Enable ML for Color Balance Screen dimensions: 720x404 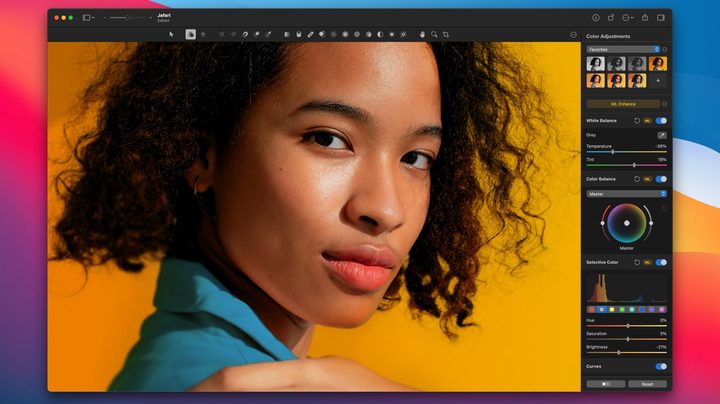pos(647,179)
